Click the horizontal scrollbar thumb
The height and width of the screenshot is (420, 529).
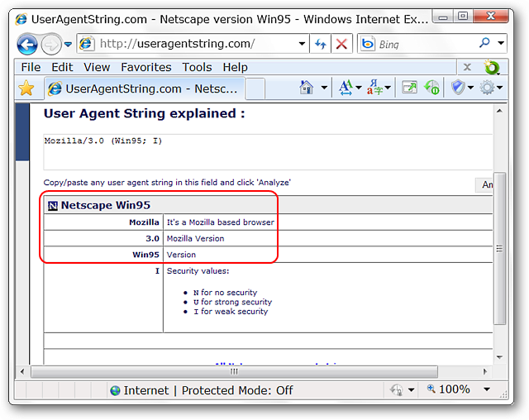click(234, 372)
